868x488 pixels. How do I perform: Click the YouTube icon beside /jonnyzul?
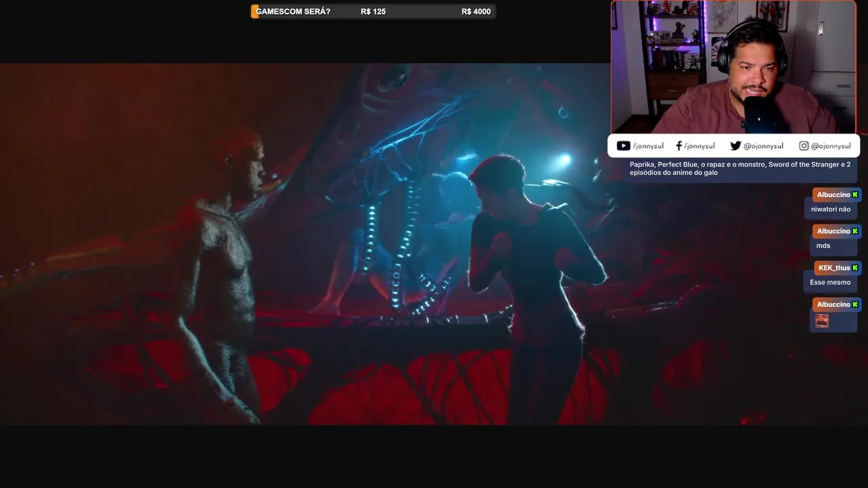pyautogui.click(x=623, y=146)
